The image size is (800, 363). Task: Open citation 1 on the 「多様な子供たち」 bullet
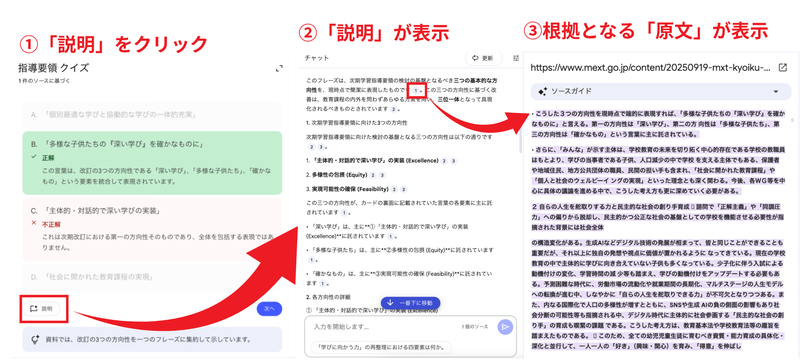click(311, 259)
